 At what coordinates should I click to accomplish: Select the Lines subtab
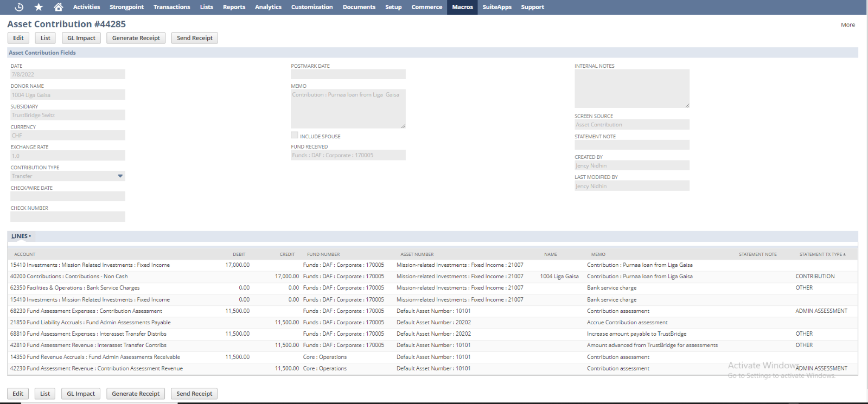coord(20,236)
